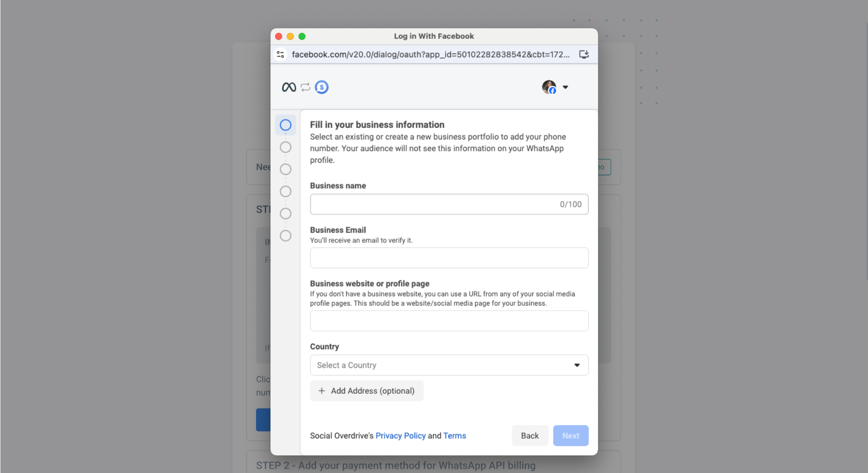Select the third step circle
Viewport: 868px width, 473px height.
[x=286, y=169]
